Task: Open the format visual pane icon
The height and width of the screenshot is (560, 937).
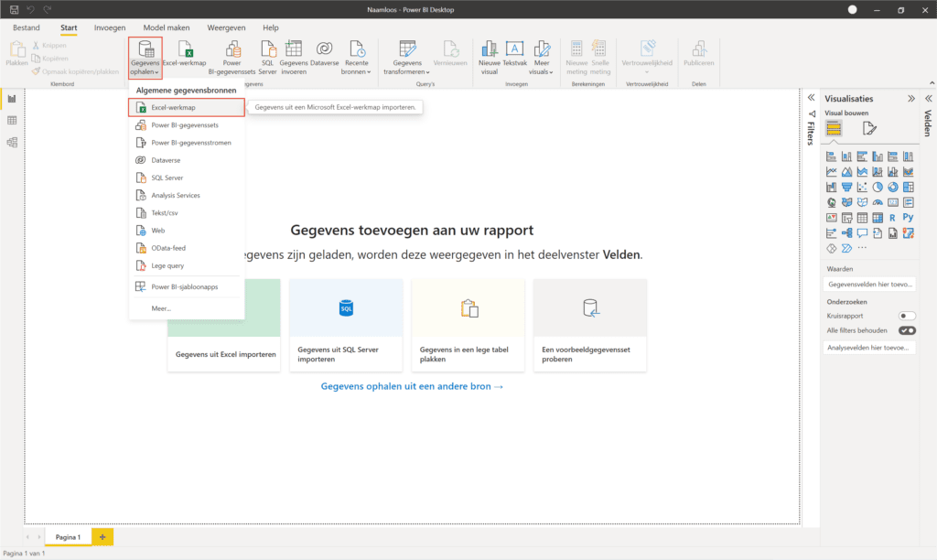Action: pos(869,128)
